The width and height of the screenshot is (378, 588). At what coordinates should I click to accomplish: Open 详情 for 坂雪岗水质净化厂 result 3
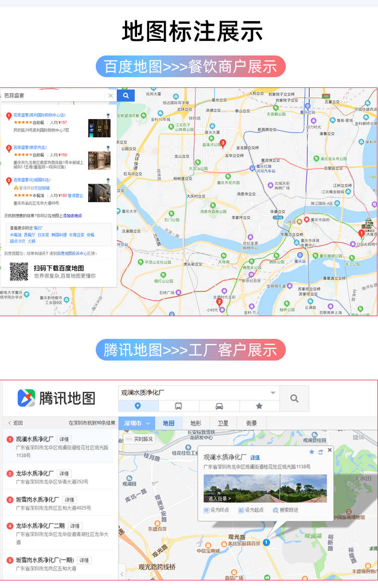70,500
